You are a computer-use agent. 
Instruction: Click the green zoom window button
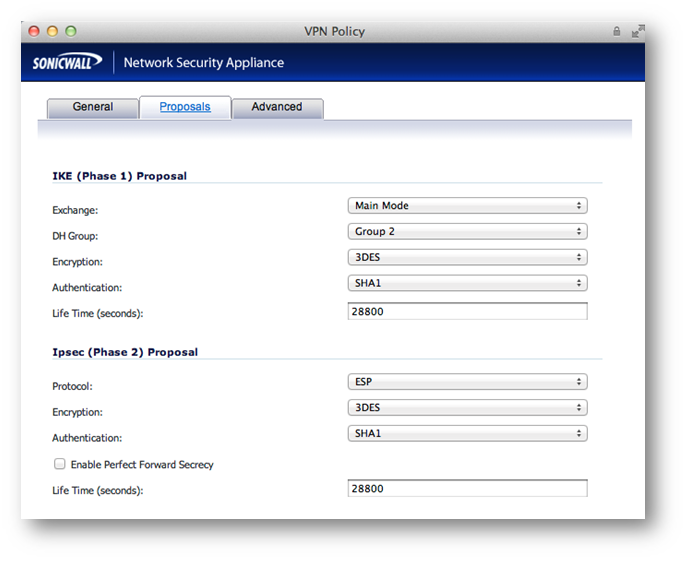click(x=72, y=32)
